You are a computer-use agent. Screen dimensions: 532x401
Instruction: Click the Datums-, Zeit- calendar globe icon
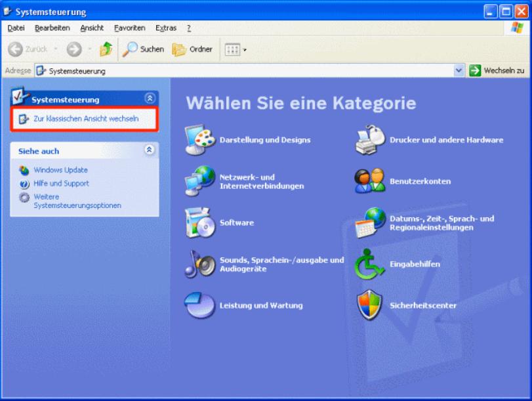(x=370, y=222)
